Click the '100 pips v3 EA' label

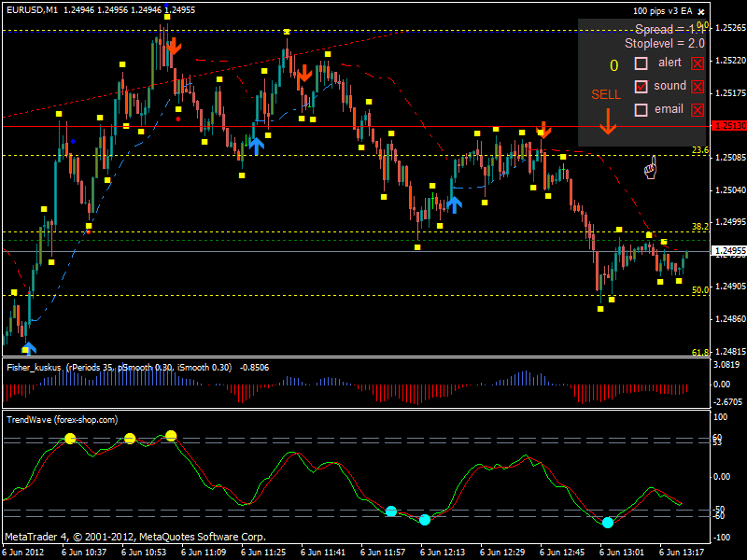click(x=662, y=11)
